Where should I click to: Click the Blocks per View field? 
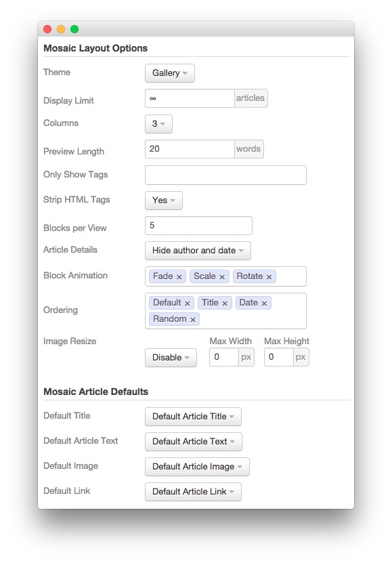(x=198, y=226)
